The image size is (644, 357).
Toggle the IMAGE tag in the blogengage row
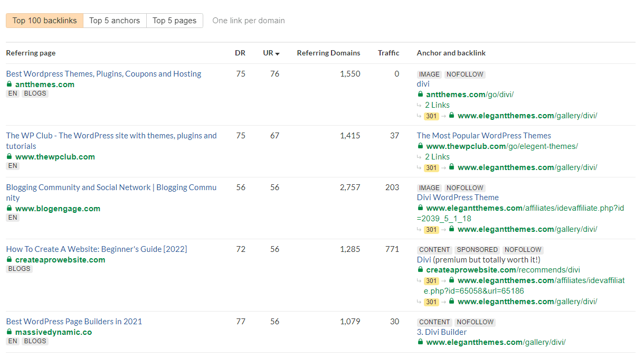click(x=429, y=187)
